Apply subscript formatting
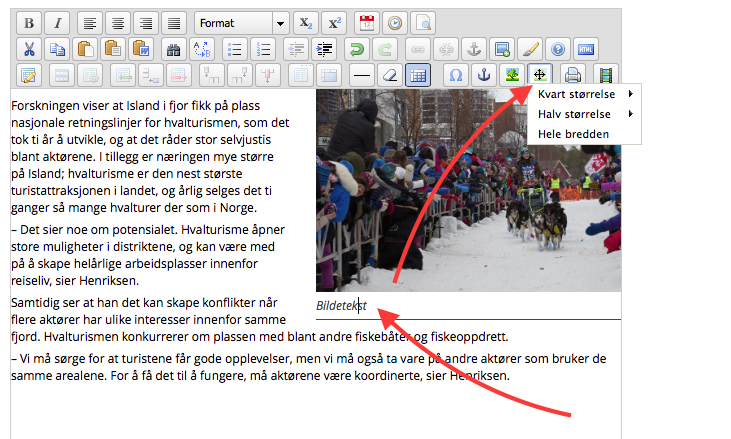 pos(308,22)
